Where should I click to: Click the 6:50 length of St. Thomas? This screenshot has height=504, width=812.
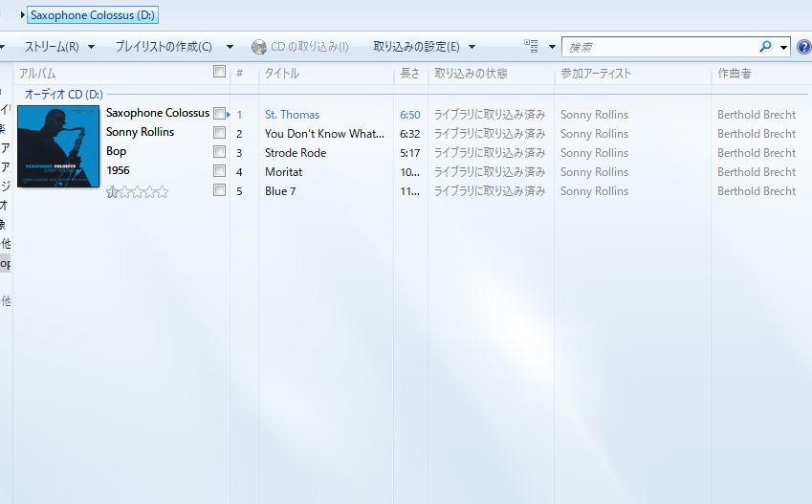pos(409,115)
